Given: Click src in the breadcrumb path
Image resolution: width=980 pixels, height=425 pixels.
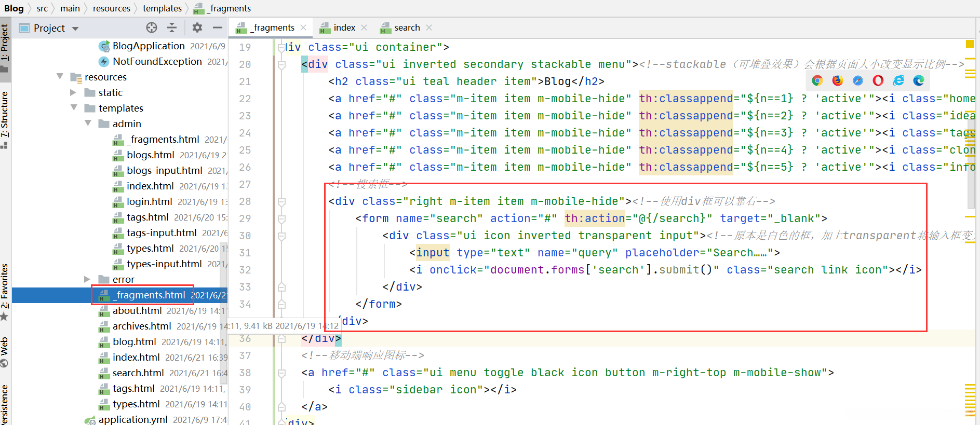Looking at the screenshot, I should (42, 8).
